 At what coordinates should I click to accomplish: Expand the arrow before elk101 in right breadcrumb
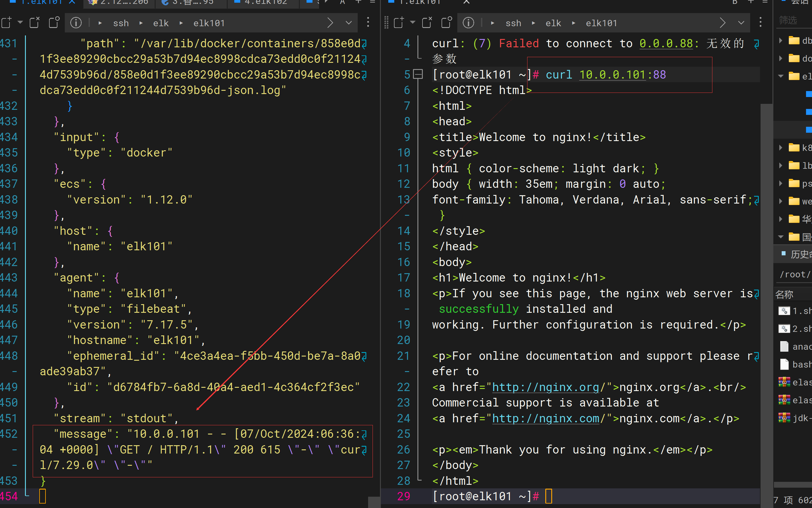[x=573, y=23]
